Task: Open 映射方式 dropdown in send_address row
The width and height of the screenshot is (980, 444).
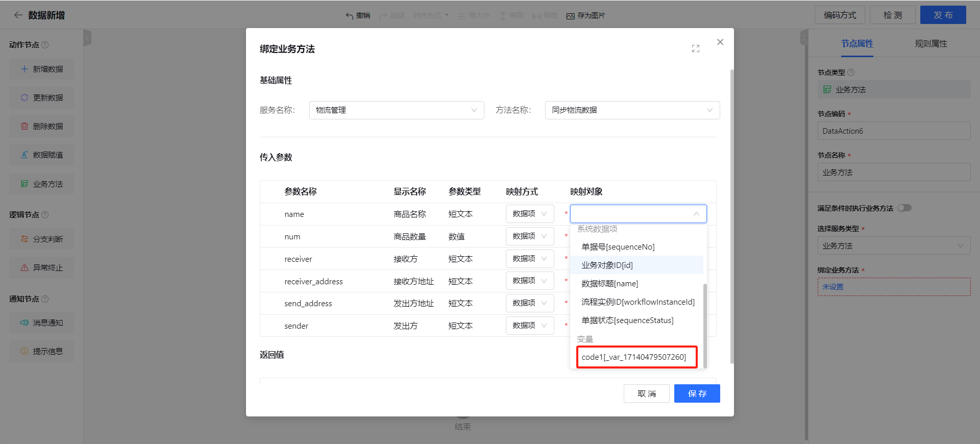Action: [x=530, y=303]
